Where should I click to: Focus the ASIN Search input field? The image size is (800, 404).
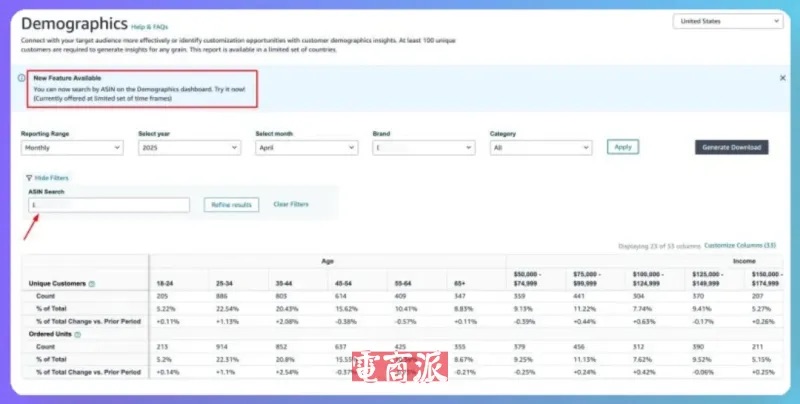(x=109, y=205)
